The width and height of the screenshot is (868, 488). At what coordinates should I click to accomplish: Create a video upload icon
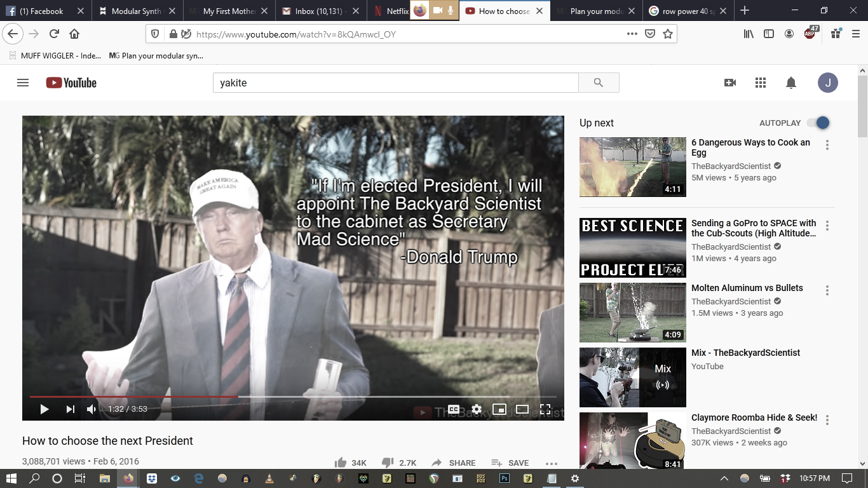730,83
